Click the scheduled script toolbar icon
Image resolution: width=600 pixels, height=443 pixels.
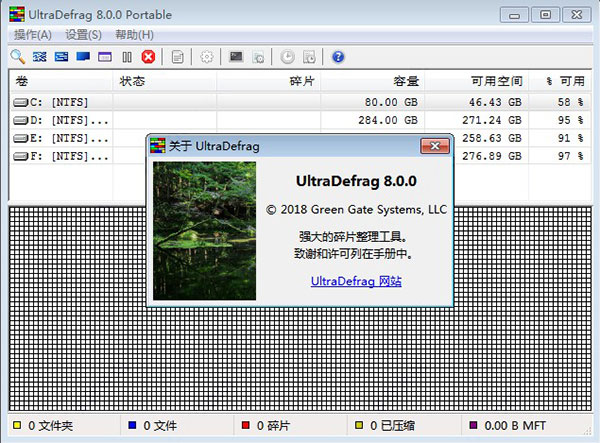pos(310,57)
